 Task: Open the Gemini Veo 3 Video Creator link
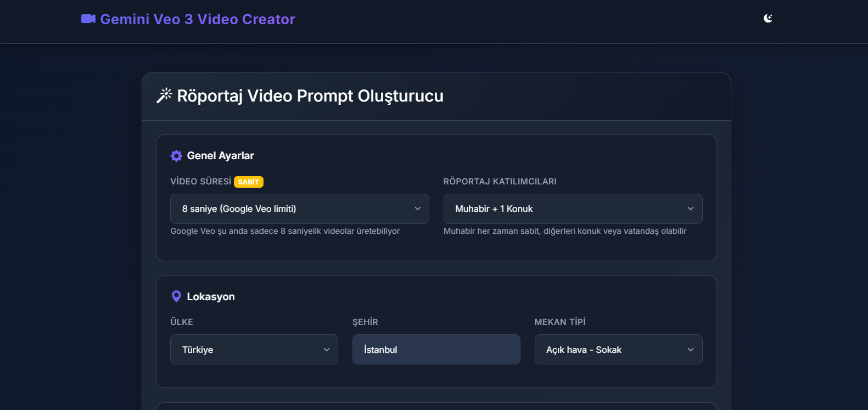point(188,19)
